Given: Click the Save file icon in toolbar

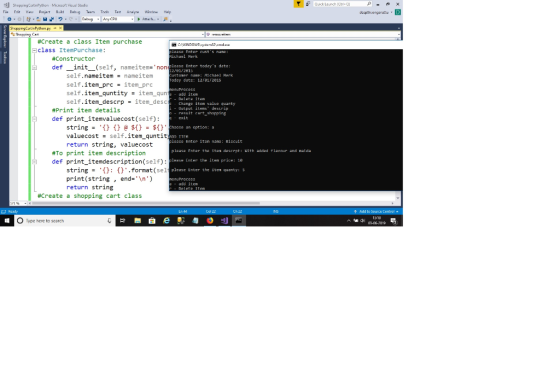Looking at the screenshot, I should 45,19.
